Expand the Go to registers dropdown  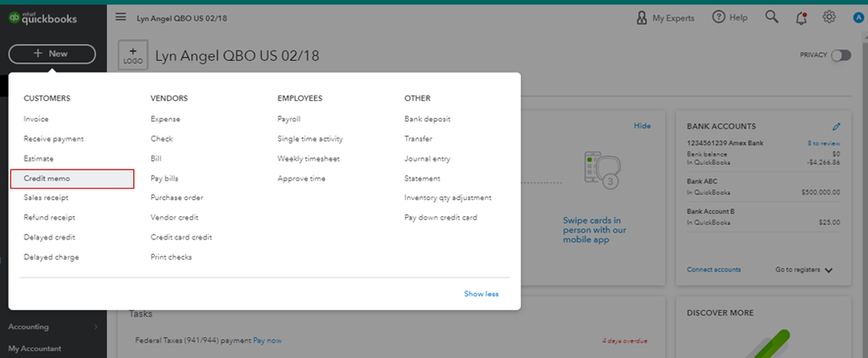(804, 269)
